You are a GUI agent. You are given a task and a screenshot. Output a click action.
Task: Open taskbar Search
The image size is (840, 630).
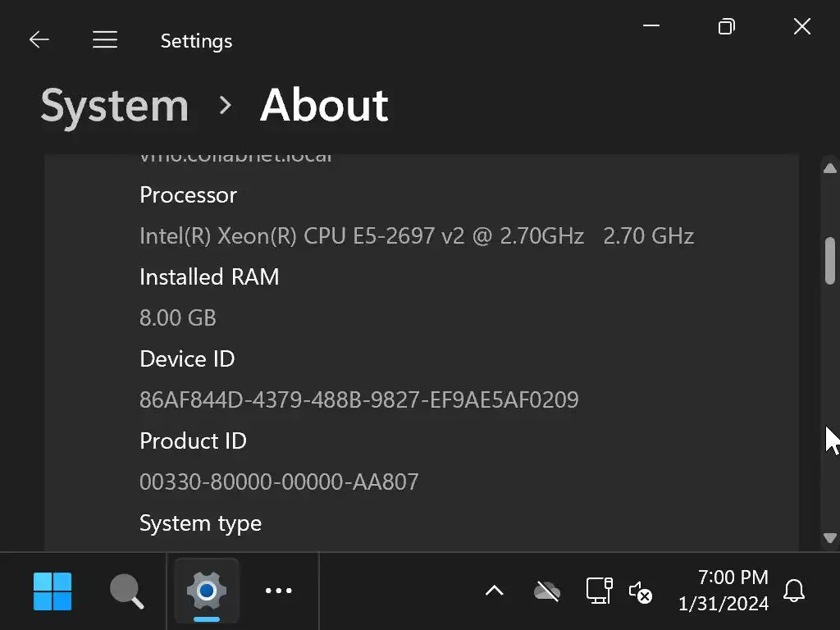point(126,591)
